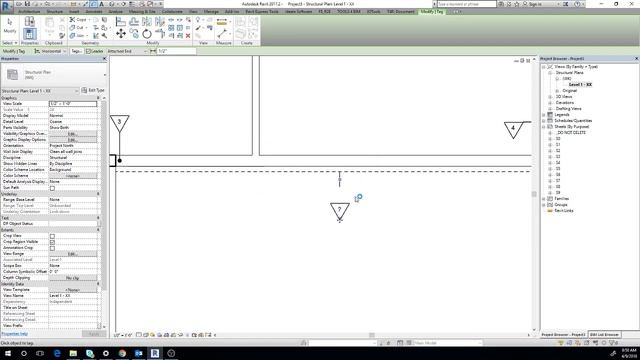Open Edge browser from the taskbar
The height and width of the screenshot is (360, 640).
[x=57, y=353]
